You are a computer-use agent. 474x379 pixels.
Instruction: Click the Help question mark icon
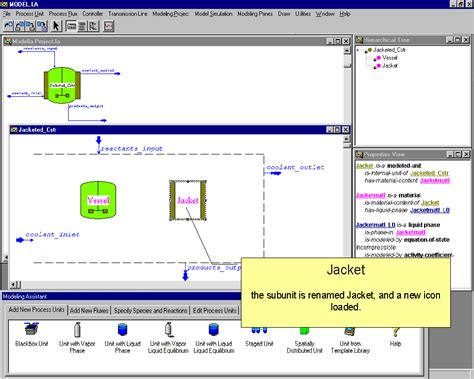(395, 332)
